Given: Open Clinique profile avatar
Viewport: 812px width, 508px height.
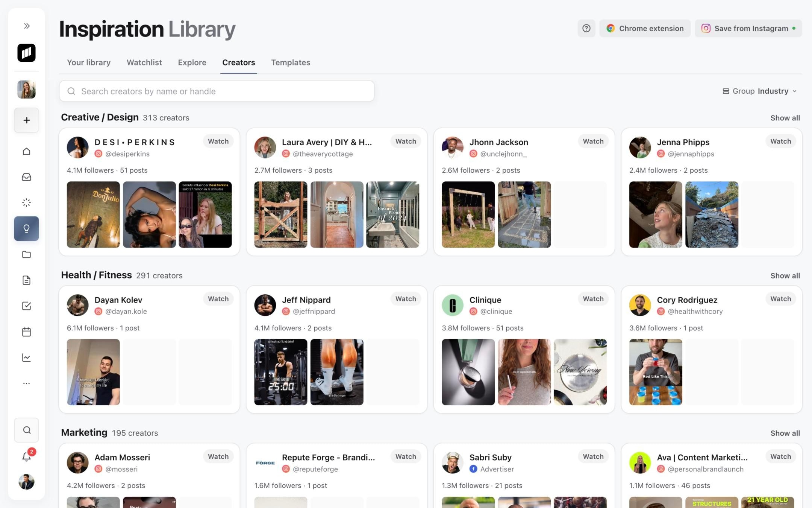Looking at the screenshot, I should [453, 305].
